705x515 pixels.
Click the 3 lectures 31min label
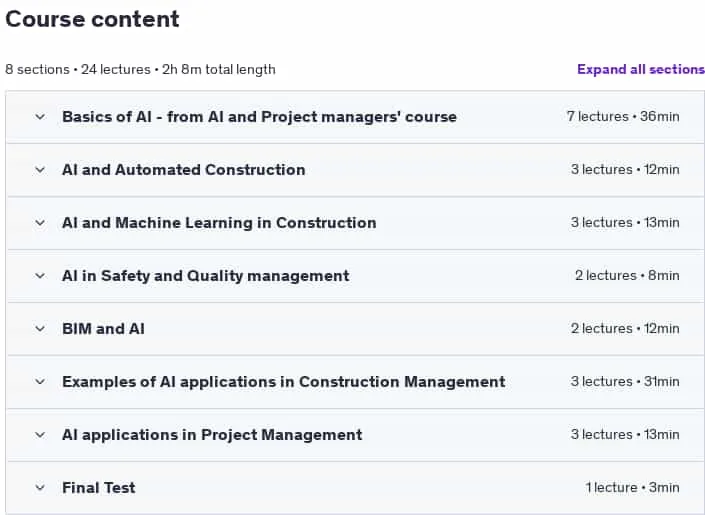tap(625, 381)
